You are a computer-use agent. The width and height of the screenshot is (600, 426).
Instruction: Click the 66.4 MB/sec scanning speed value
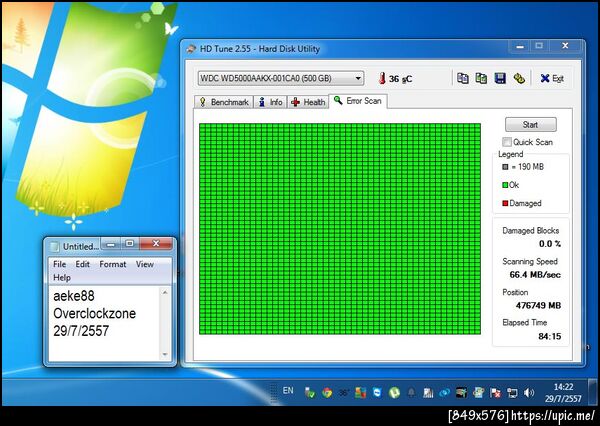coord(535,274)
